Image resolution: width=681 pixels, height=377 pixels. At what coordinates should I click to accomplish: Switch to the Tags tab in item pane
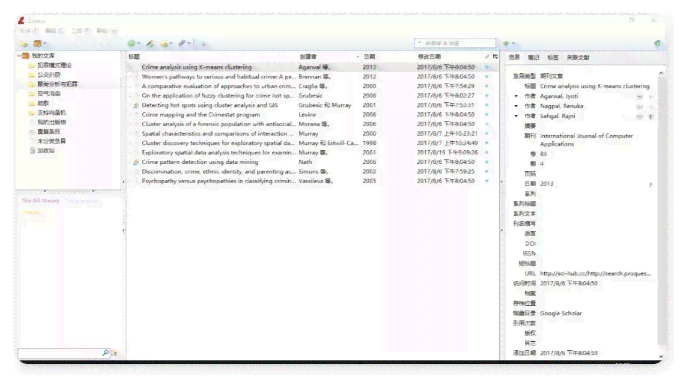553,57
